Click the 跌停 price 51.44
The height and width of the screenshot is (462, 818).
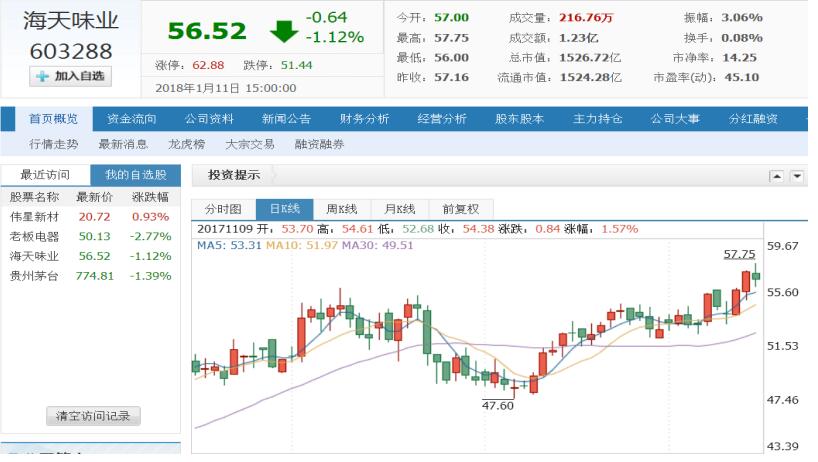click(296, 66)
